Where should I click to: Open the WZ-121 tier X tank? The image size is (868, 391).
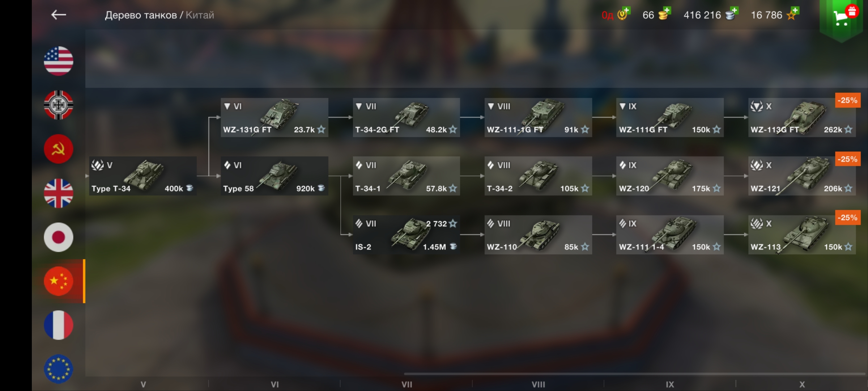[802, 176]
